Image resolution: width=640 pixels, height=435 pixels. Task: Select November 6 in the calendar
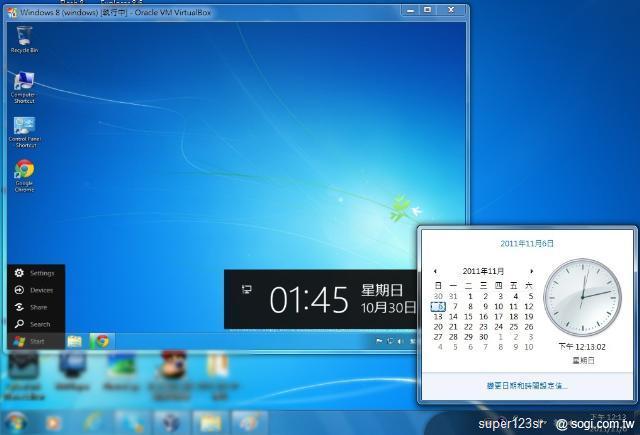(x=438, y=306)
